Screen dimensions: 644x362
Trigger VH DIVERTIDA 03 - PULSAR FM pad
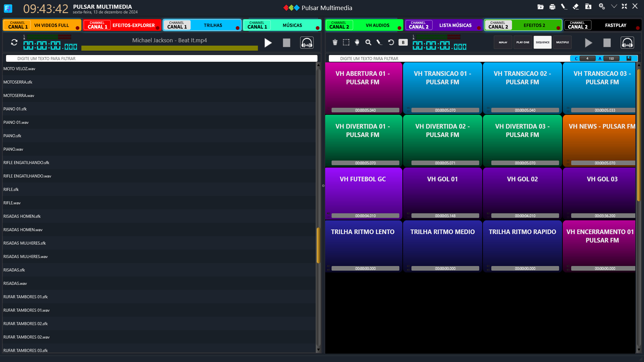coord(522,141)
